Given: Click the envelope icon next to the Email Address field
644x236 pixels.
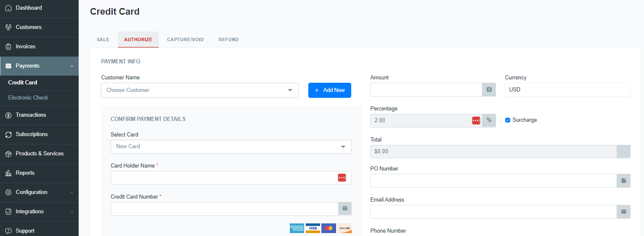Looking at the screenshot, I should 624,212.
